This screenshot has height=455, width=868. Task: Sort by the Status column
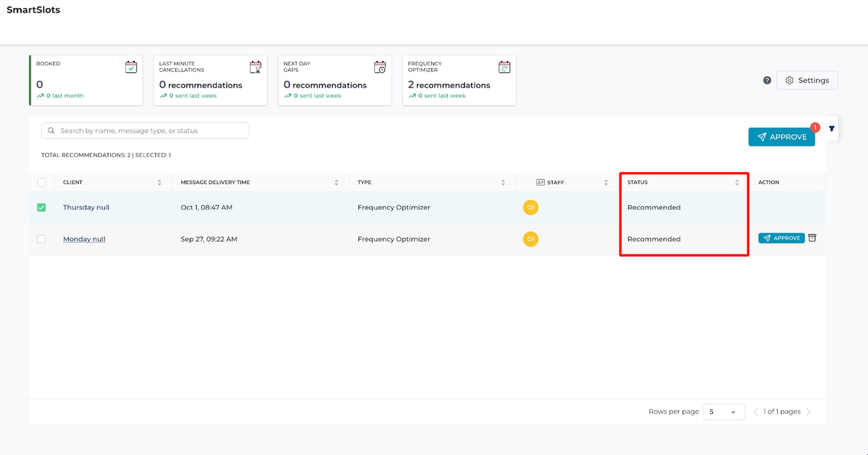coord(737,182)
